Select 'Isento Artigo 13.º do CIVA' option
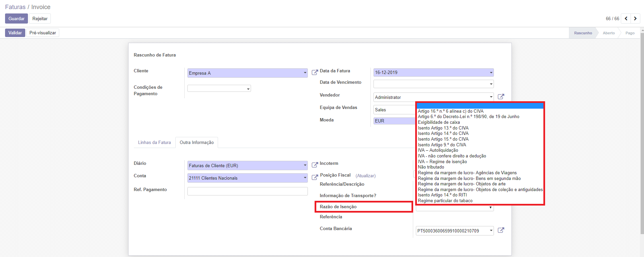644x257 pixels. [443, 128]
